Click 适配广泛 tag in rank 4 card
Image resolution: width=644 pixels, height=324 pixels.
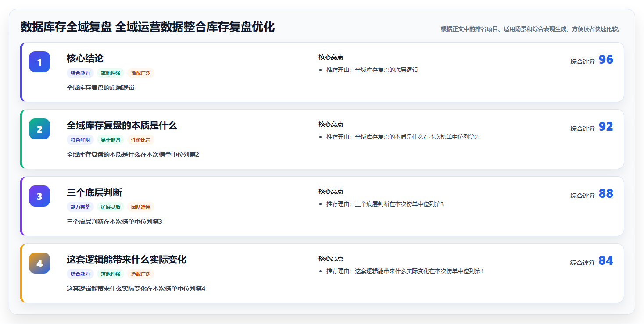(x=141, y=274)
